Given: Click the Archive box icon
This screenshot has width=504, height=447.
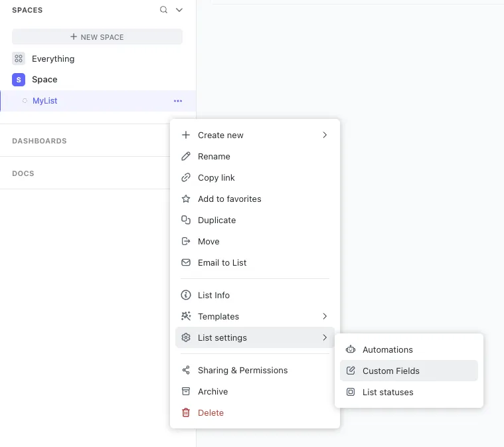Looking at the screenshot, I should pos(186,391).
